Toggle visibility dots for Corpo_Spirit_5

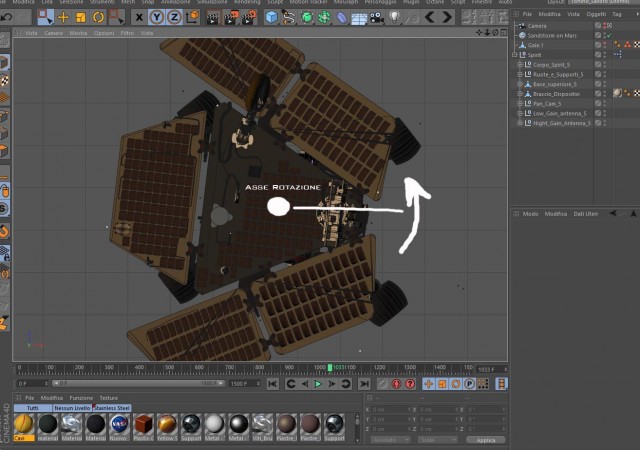tap(605, 65)
